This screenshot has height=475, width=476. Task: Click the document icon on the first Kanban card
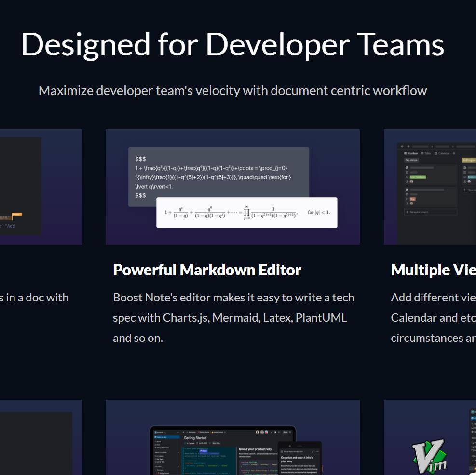point(407,167)
